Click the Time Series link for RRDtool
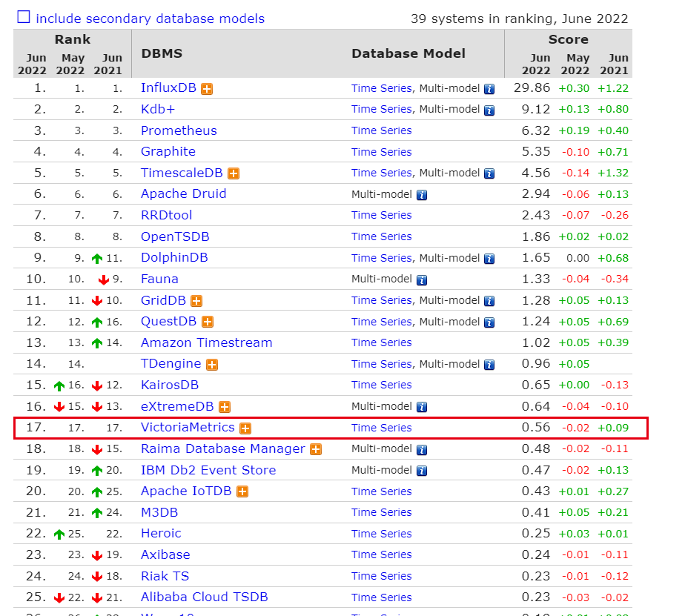Screen dimensions: 685x616 point(381,216)
